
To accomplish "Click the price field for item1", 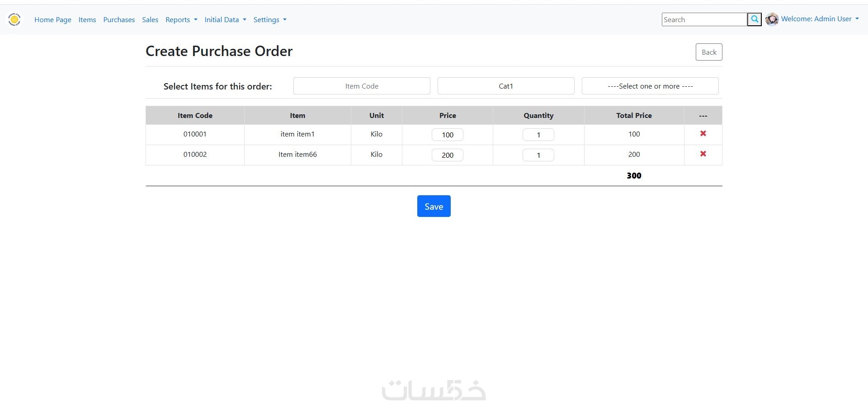I will 448,135.
